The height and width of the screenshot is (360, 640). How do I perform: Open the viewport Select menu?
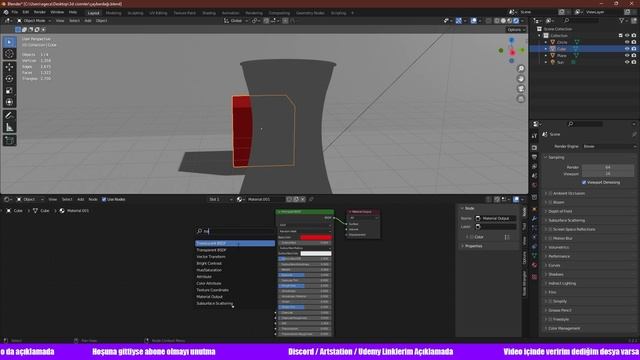74,21
